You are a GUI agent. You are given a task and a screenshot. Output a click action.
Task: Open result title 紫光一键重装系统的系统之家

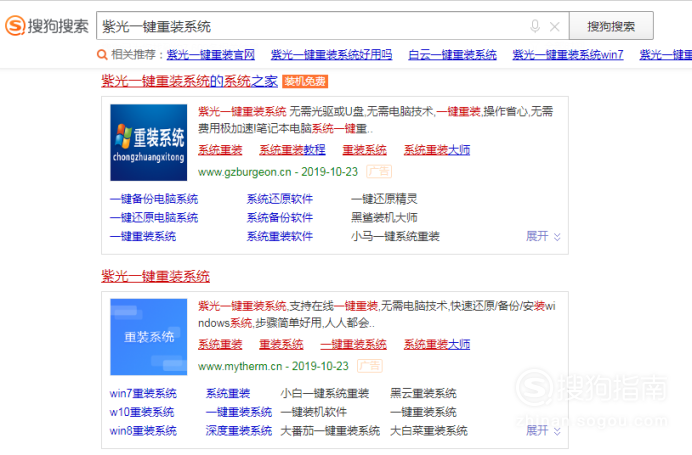click(189, 81)
